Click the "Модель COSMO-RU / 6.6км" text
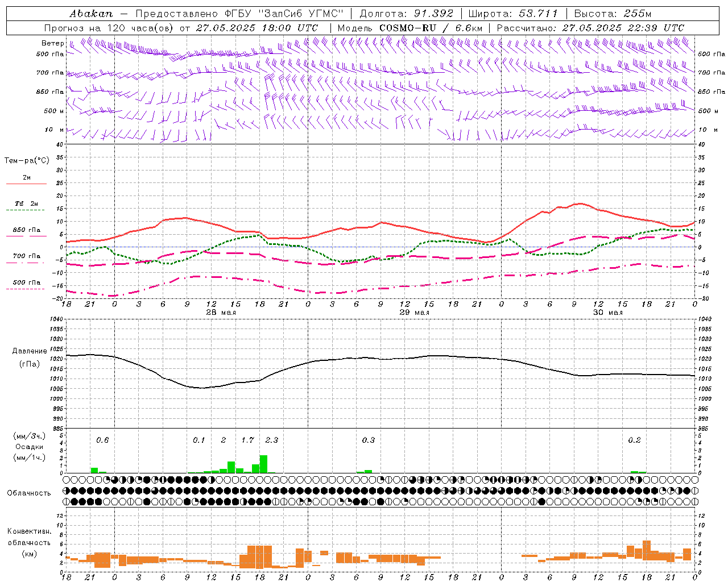The width and height of the screenshot is (728, 582). 410,28
